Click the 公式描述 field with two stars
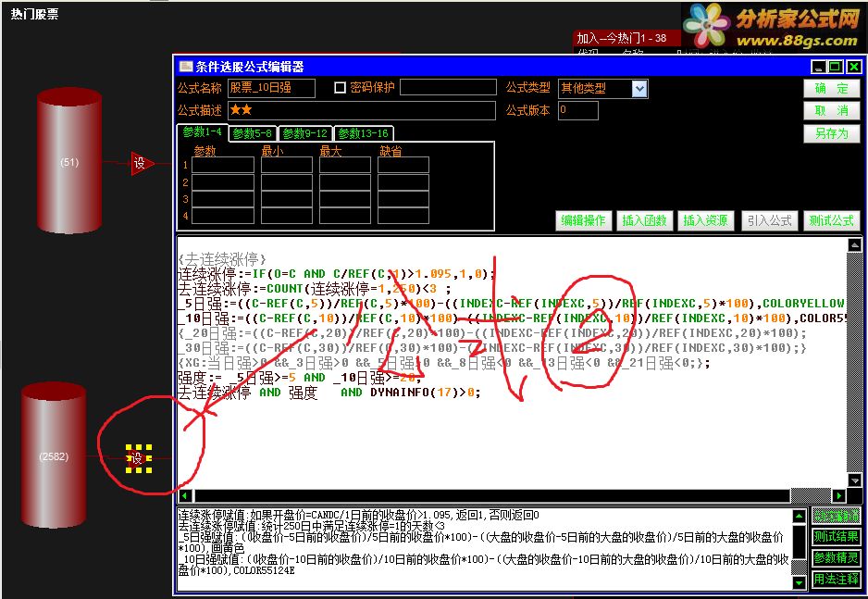 [x=362, y=111]
